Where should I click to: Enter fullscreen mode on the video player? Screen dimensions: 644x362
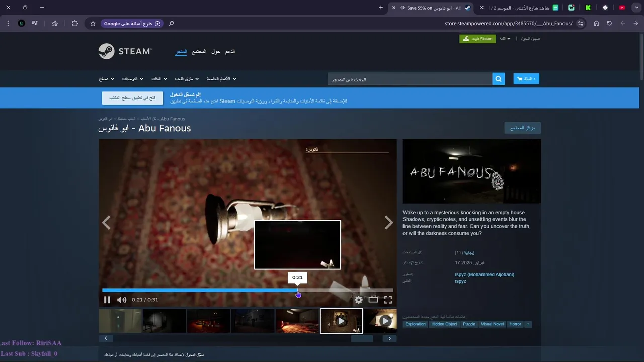pos(388,300)
